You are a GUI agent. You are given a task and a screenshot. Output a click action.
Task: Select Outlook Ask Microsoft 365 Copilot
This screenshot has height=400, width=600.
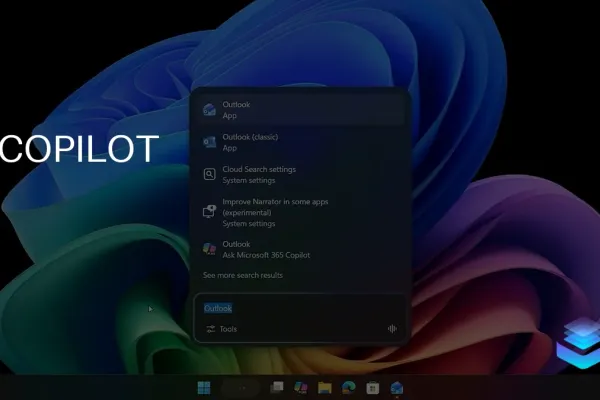(x=300, y=250)
